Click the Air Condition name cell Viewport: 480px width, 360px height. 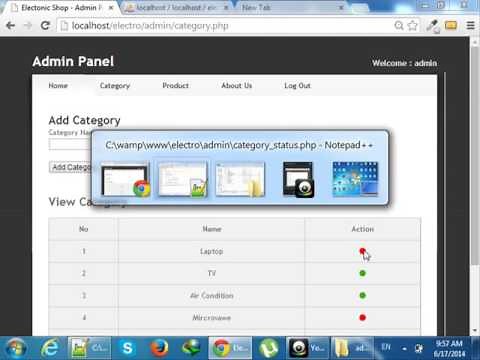[211, 296]
